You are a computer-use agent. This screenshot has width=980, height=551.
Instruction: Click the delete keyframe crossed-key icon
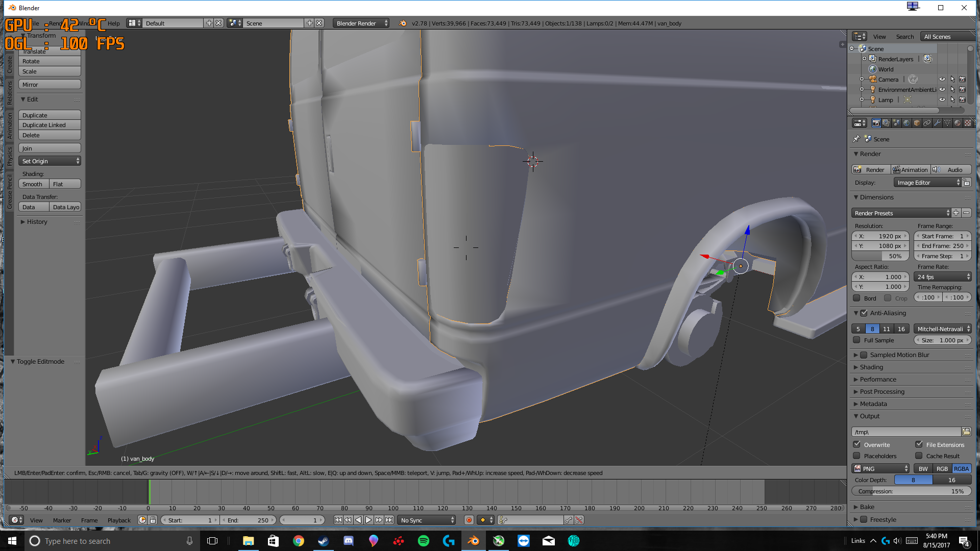pyautogui.click(x=579, y=520)
